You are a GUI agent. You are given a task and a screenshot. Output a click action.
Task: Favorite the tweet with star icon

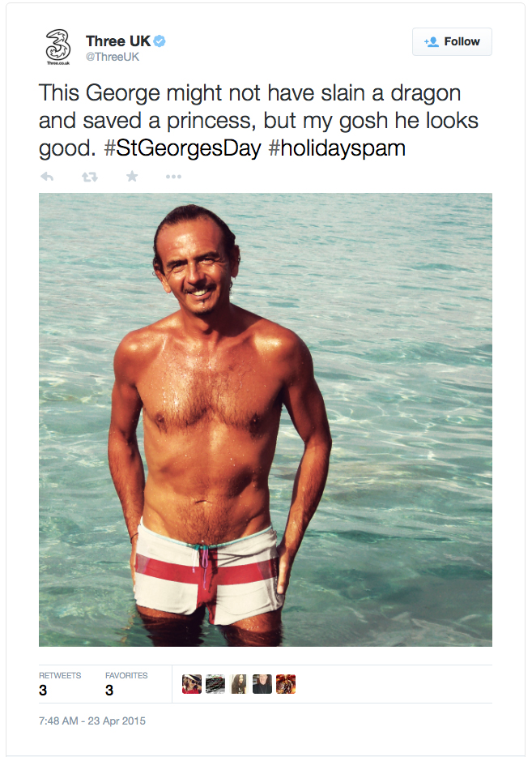tap(132, 177)
